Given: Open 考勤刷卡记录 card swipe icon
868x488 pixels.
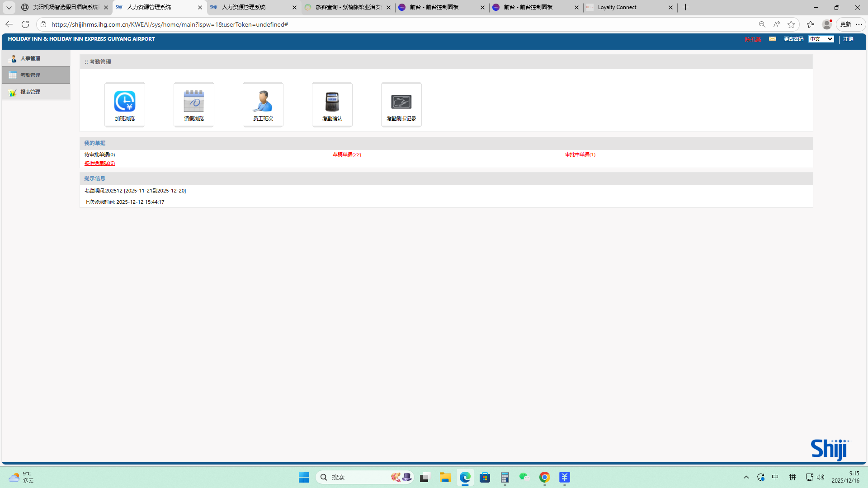Looking at the screenshot, I should [401, 103].
